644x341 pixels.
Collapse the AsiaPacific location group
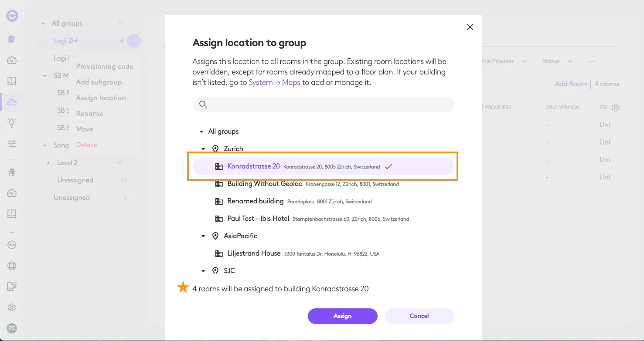(203, 236)
